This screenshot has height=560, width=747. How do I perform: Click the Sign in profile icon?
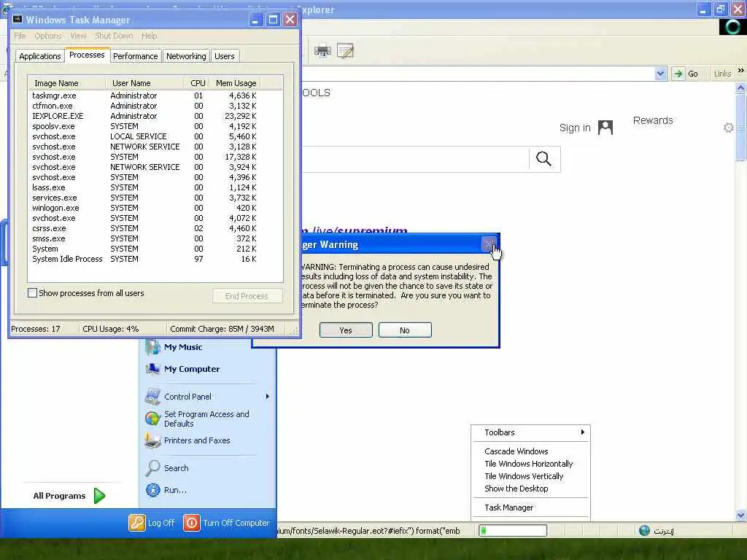click(605, 127)
